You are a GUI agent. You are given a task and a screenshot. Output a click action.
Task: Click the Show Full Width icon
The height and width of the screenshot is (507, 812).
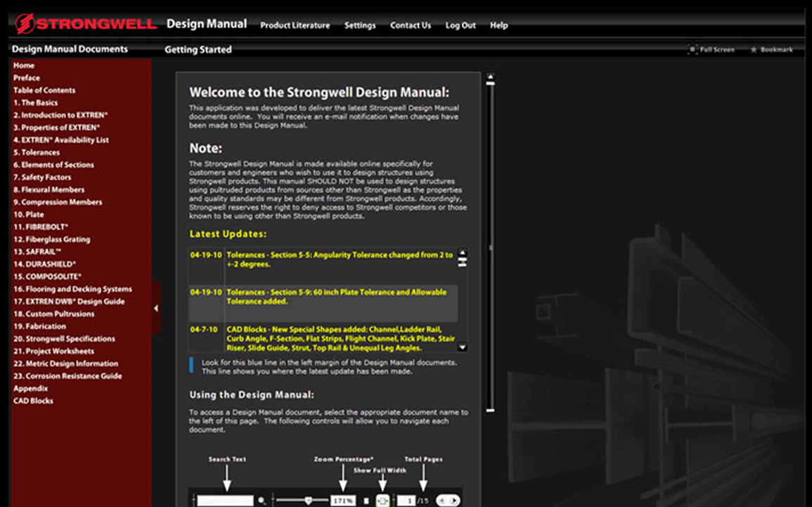tap(382, 501)
